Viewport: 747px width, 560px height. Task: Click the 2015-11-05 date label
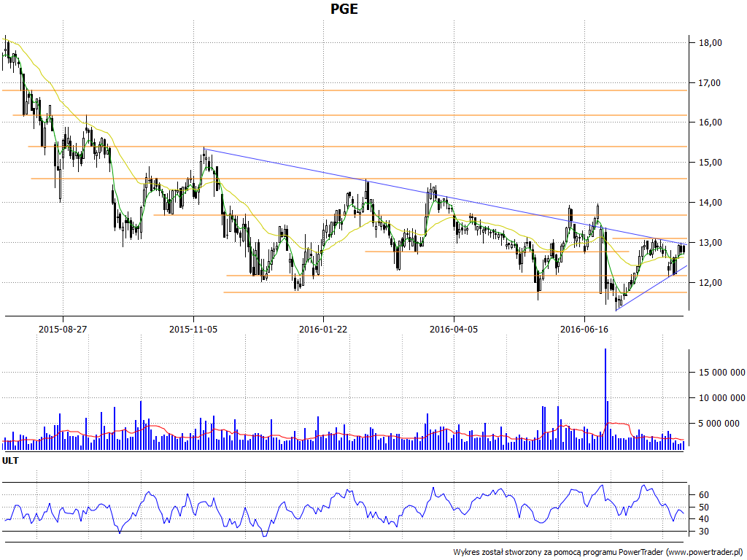[x=193, y=329]
